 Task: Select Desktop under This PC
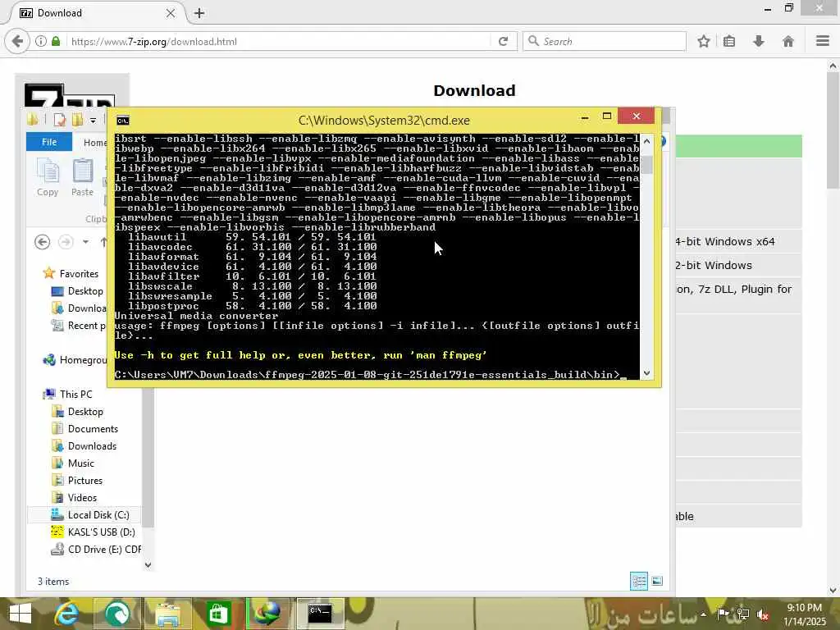[77, 412]
